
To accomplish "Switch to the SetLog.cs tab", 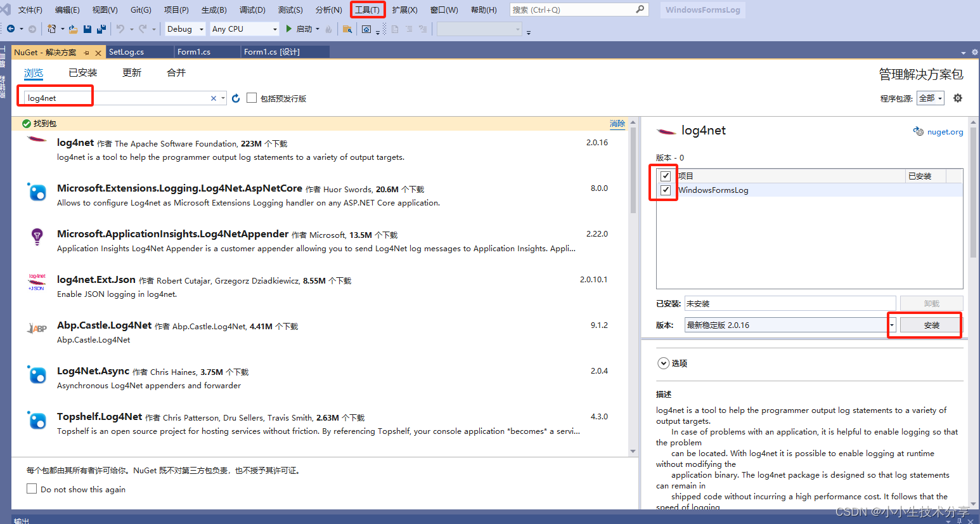I will (139, 52).
